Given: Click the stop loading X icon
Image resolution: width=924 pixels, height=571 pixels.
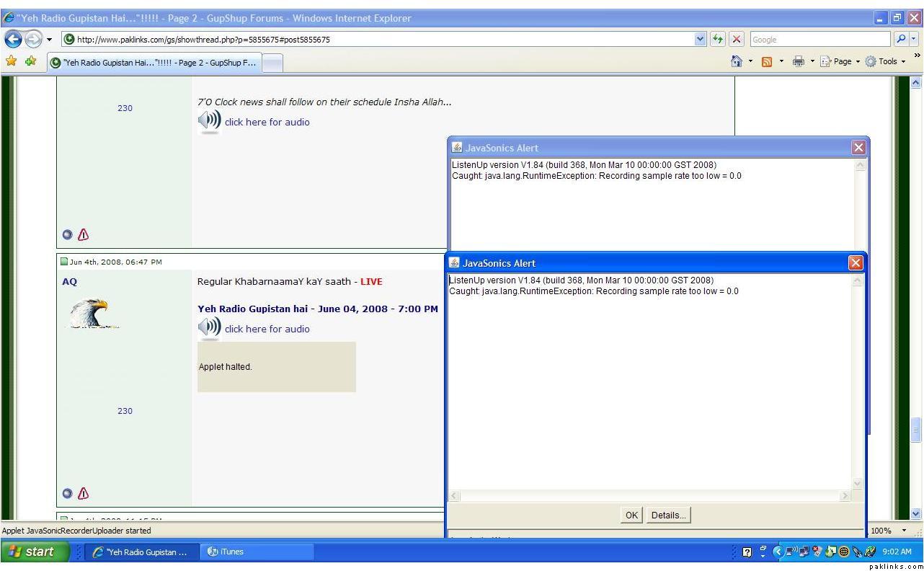Looking at the screenshot, I should click(736, 40).
